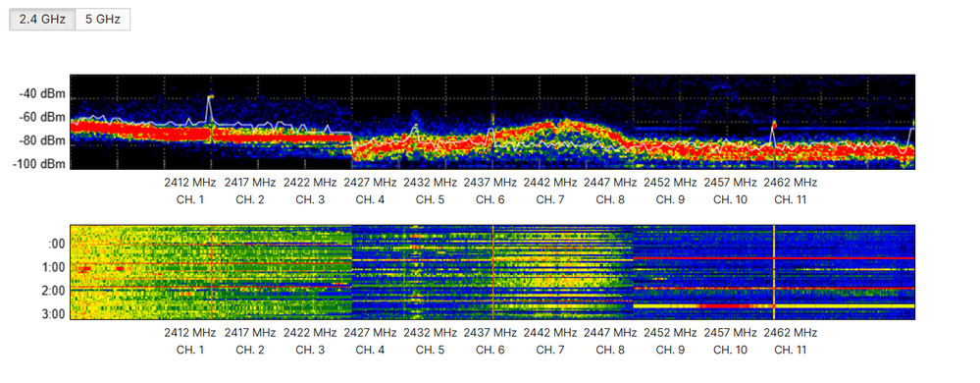Click the 1:00 time label on waterfall

click(54, 267)
